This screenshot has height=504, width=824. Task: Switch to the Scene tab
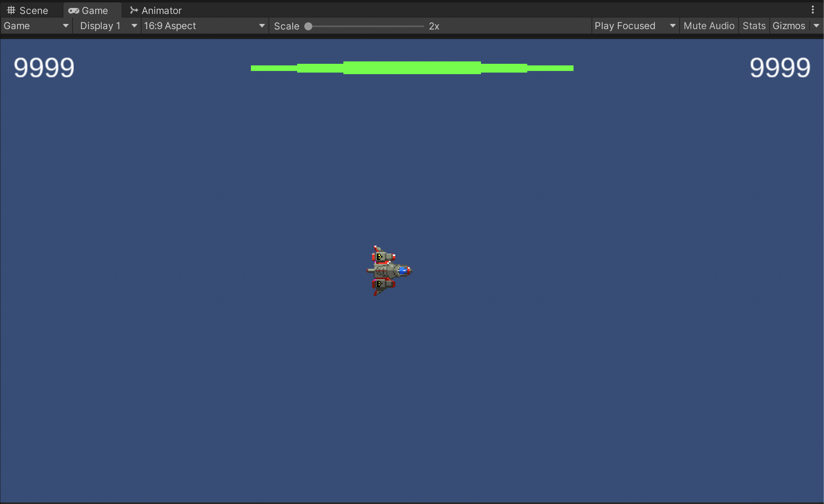[x=34, y=10]
